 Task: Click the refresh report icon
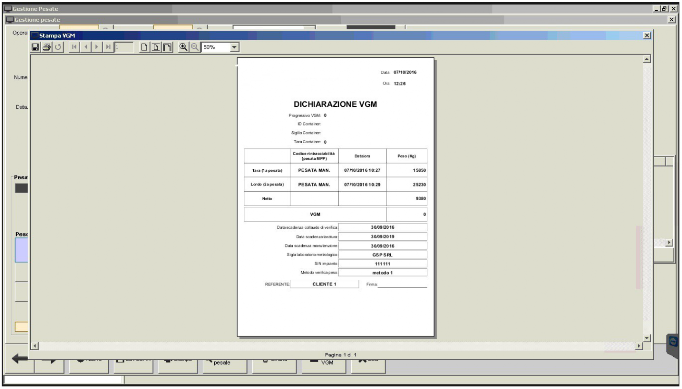(58, 47)
